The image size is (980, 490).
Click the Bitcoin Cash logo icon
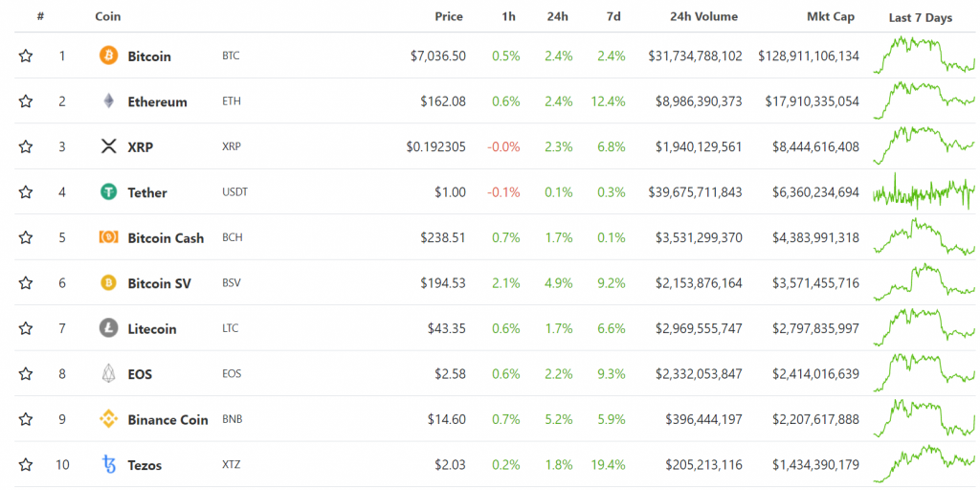(x=109, y=237)
